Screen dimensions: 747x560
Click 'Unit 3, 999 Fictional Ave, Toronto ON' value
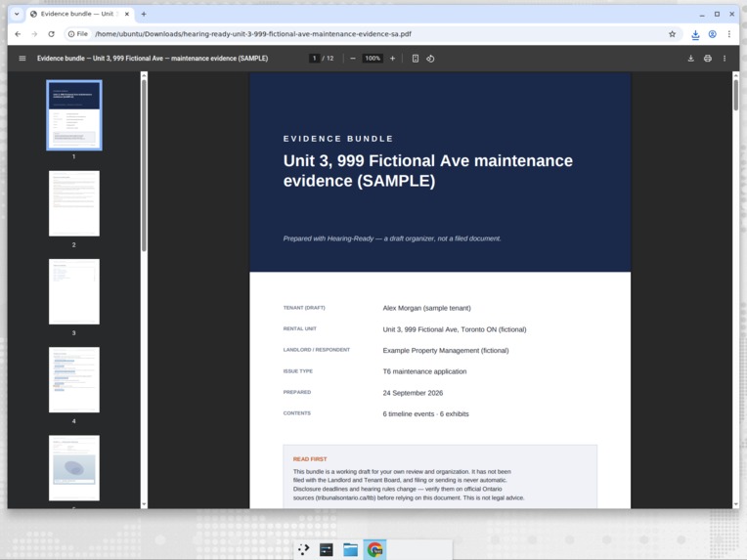(x=455, y=329)
